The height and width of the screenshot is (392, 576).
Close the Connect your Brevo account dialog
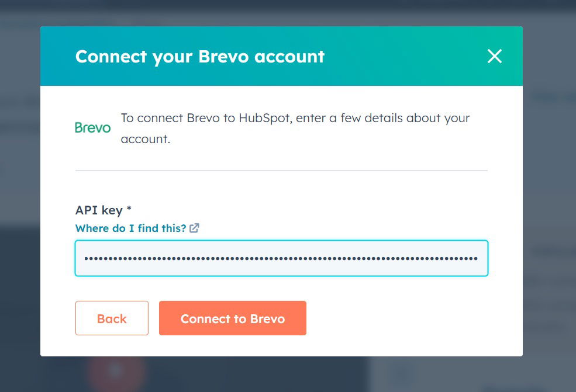click(495, 56)
